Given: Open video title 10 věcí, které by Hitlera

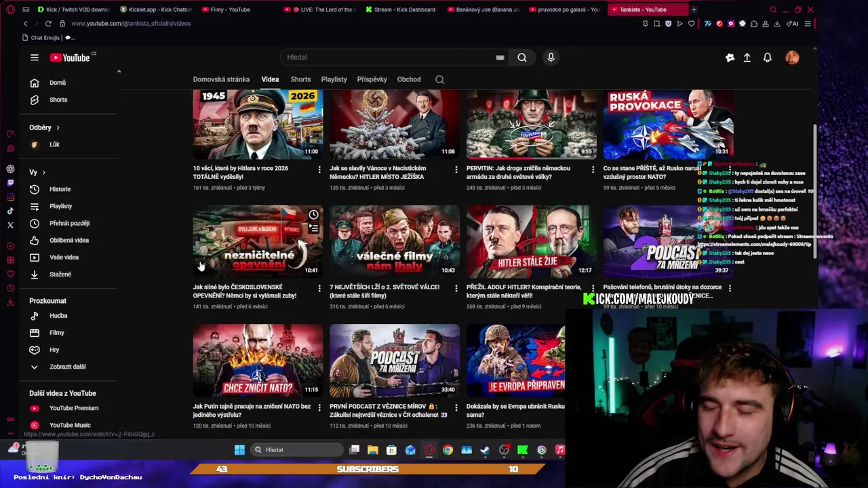Looking at the screenshot, I should tap(241, 172).
